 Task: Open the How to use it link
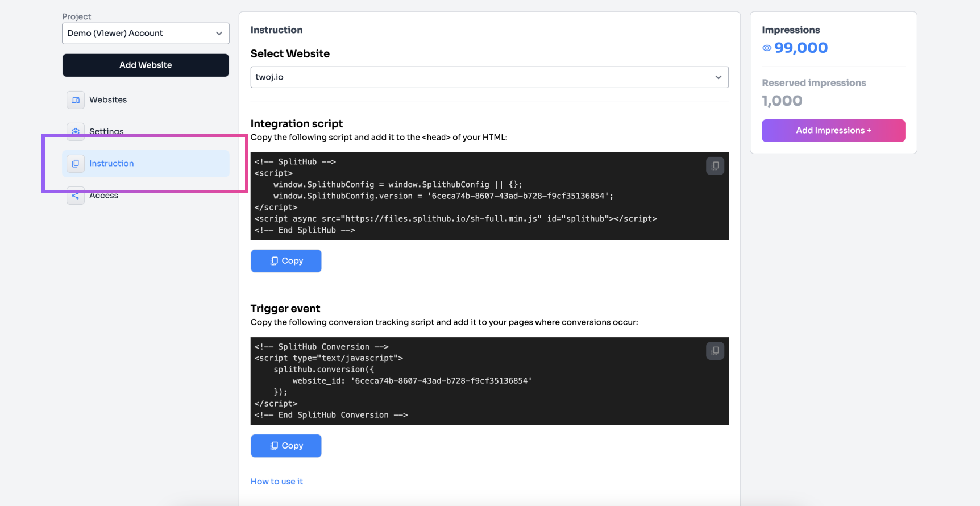click(x=277, y=482)
